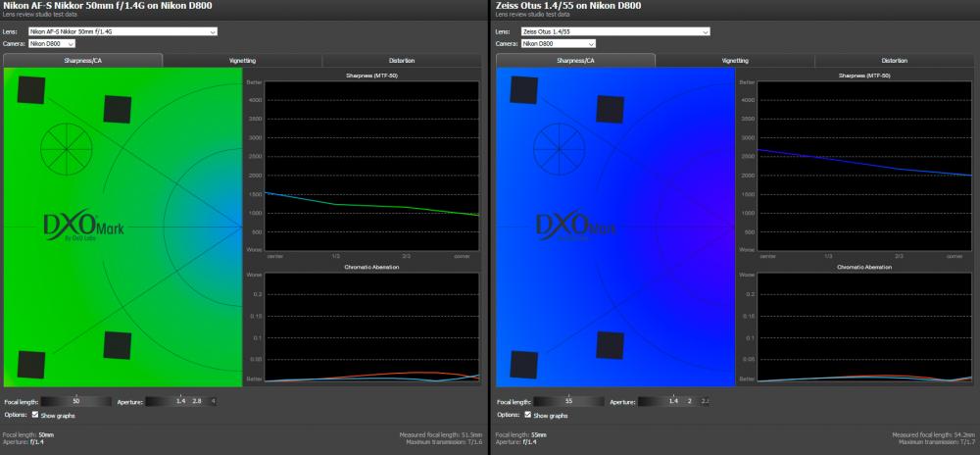The width and height of the screenshot is (980, 455).
Task: Set Zeiss aperture slider to 2
Action: (x=689, y=401)
